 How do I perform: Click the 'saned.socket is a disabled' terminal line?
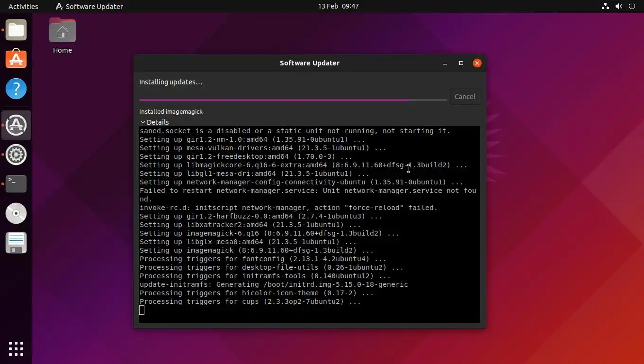click(295, 131)
